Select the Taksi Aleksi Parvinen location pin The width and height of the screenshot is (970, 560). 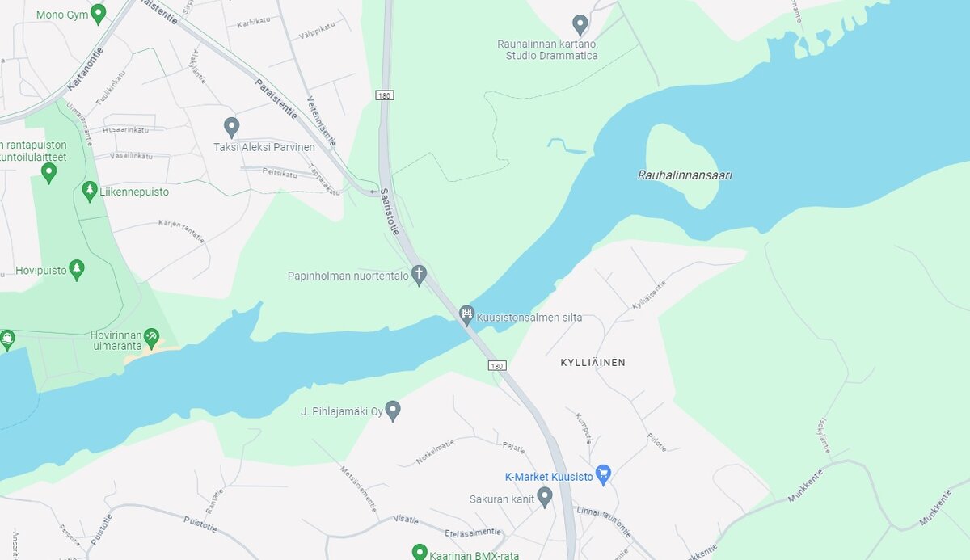[231, 127]
